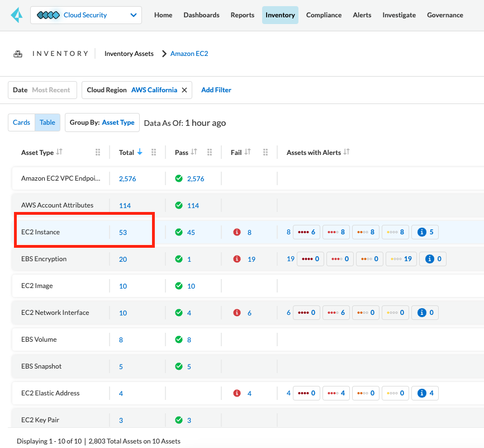This screenshot has width=484, height=448.
Task: Click the Prisma Cloud logo icon
Action: (16, 15)
